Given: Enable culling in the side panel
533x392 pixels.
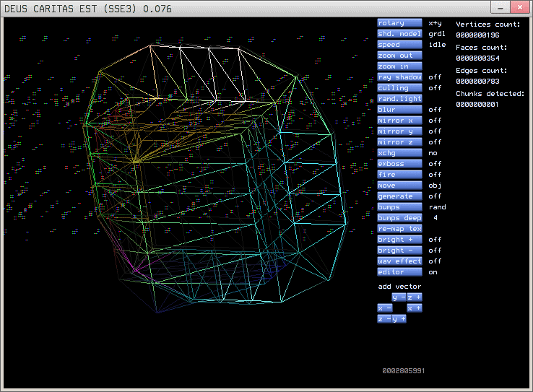Looking at the screenshot, I should click(399, 88).
